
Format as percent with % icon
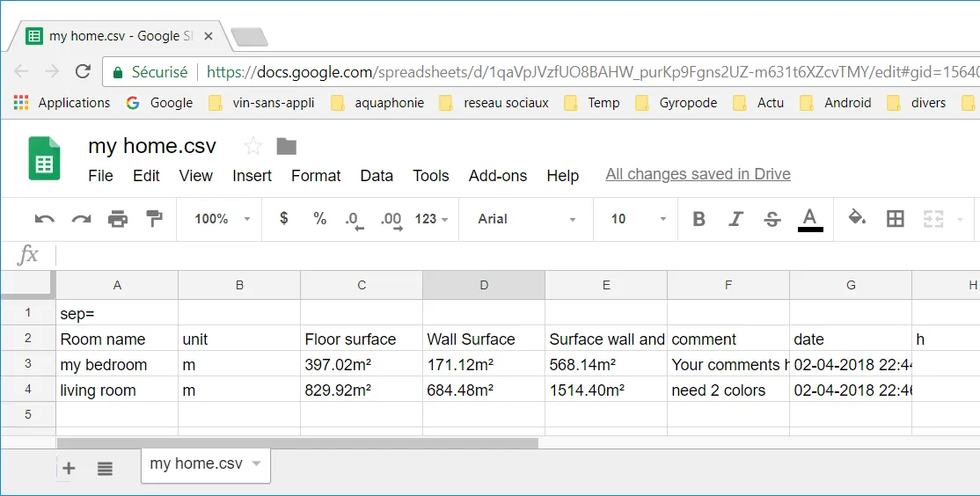point(320,218)
